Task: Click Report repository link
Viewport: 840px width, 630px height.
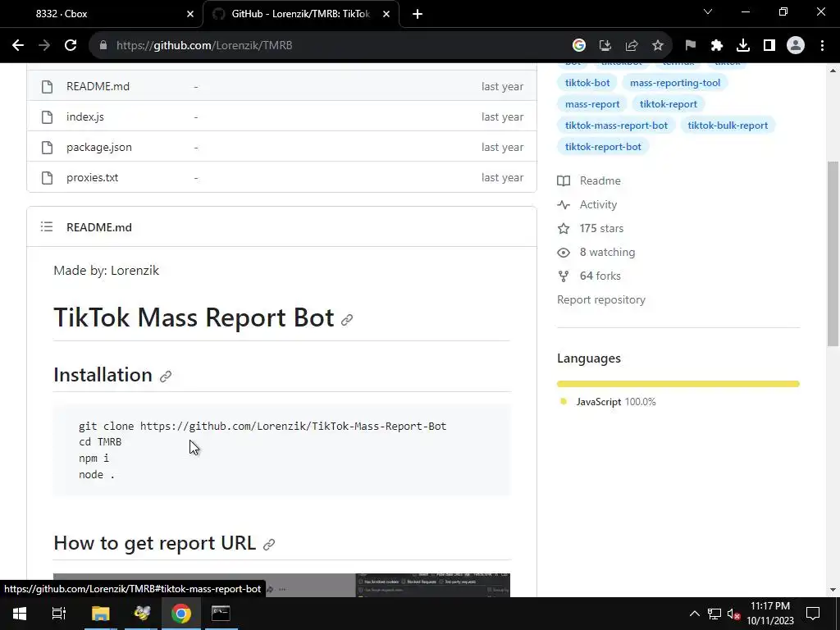Action: pos(601,300)
